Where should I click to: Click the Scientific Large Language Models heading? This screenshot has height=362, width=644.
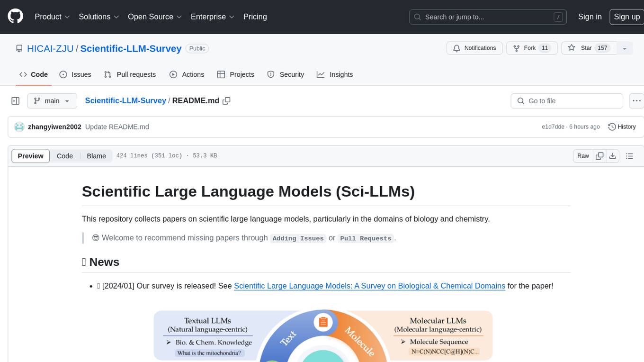click(x=248, y=191)
